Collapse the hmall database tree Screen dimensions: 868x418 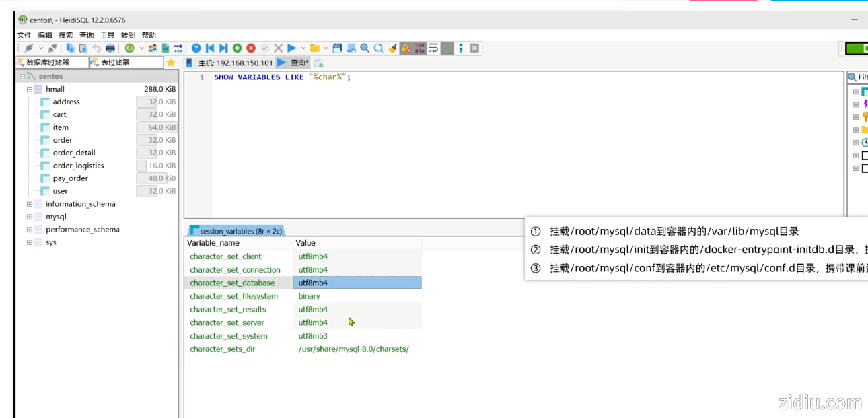coord(30,89)
